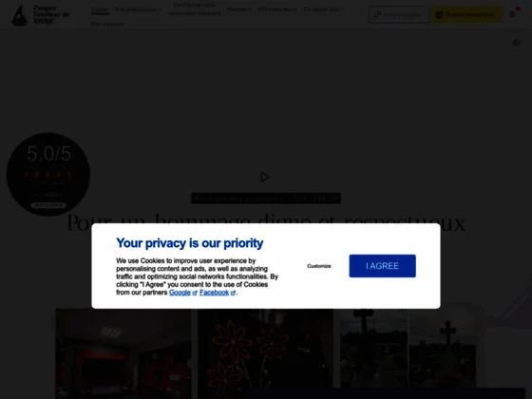Open the Configurez votre monument funéraire page
The height and width of the screenshot is (399, 532).
coord(195,9)
